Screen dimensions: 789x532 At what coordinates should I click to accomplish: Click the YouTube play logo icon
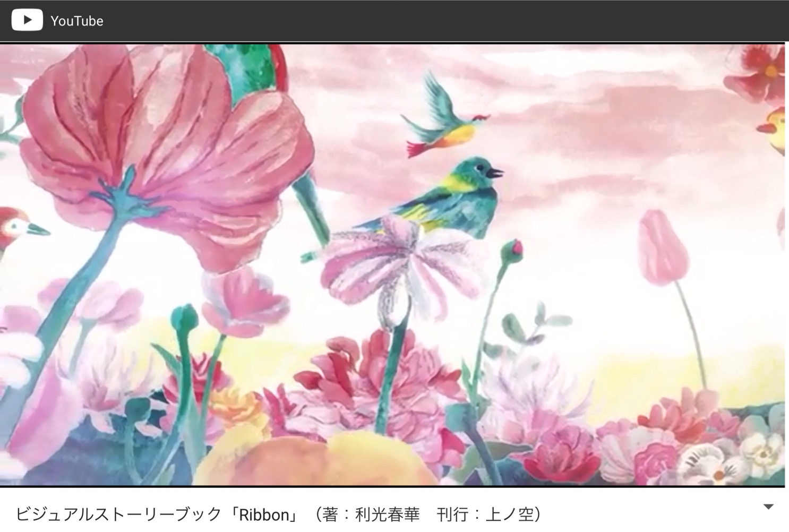tap(27, 21)
